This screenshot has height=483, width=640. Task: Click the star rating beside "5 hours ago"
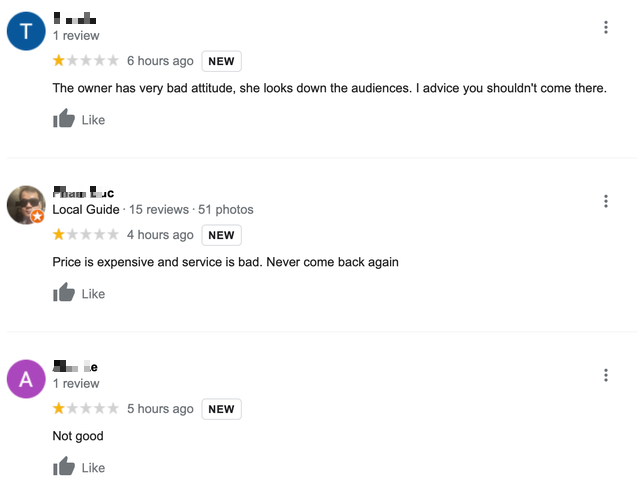pos(86,409)
